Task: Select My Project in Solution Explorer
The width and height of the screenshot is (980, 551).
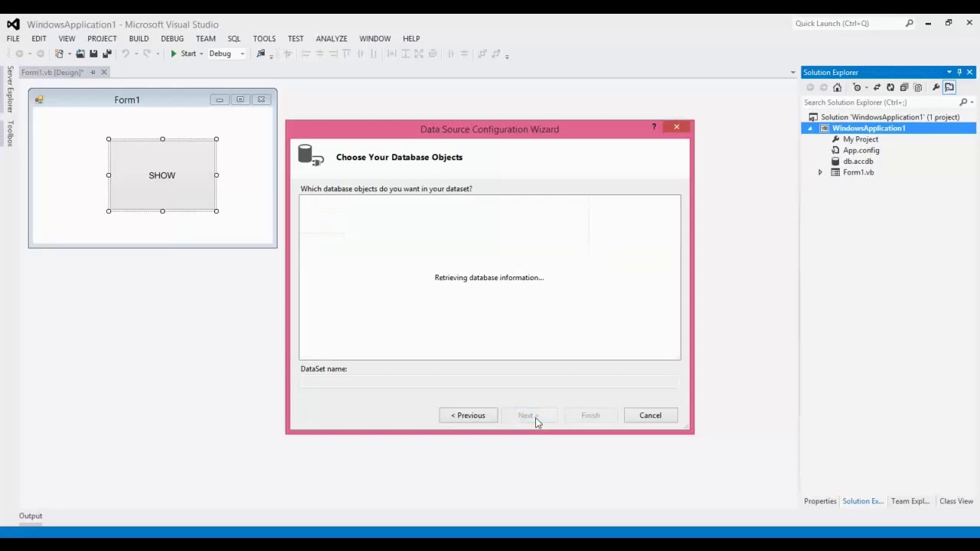Action: [861, 139]
